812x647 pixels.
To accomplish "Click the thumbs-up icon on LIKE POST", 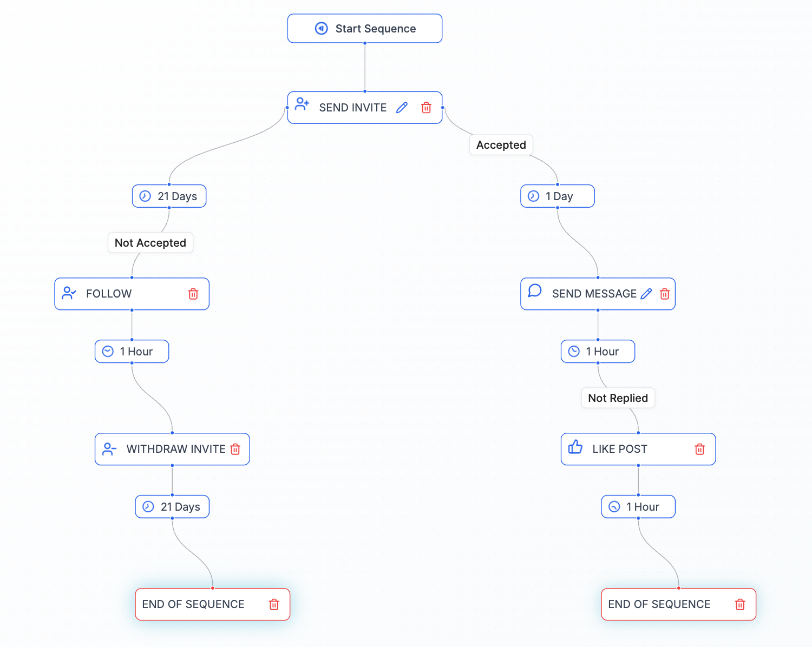I will pos(575,448).
